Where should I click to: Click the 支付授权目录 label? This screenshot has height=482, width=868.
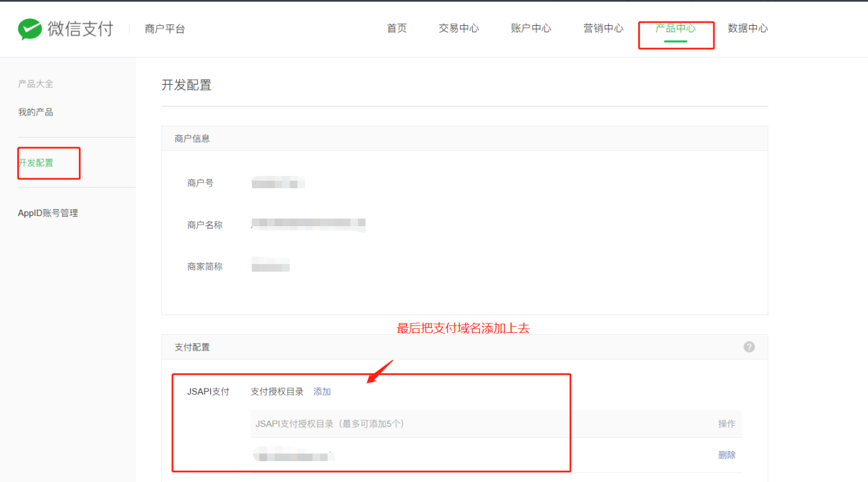click(277, 392)
